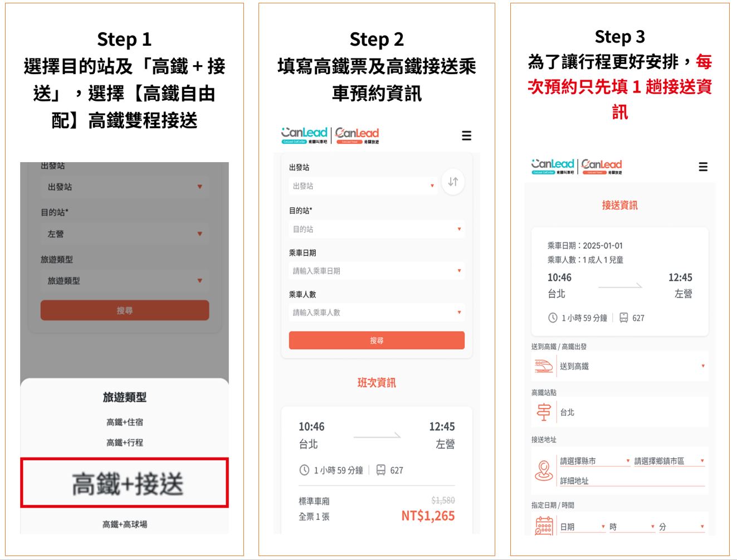737x560 pixels.
Task: Open the 乘車人數 passenger dropdown
Action: pos(376,313)
